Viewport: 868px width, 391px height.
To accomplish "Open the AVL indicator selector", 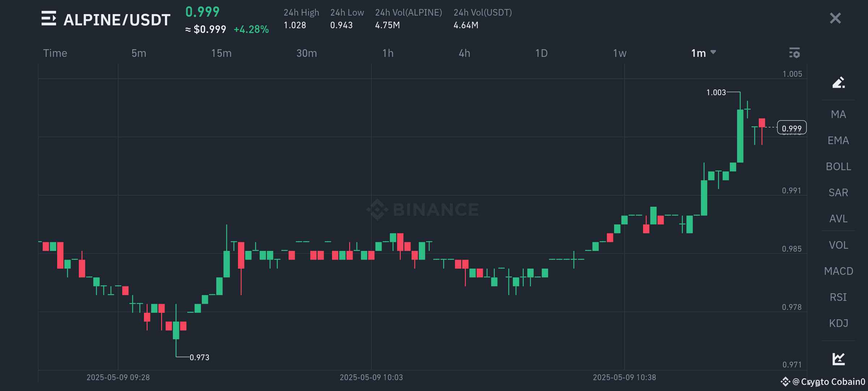I will coord(838,219).
